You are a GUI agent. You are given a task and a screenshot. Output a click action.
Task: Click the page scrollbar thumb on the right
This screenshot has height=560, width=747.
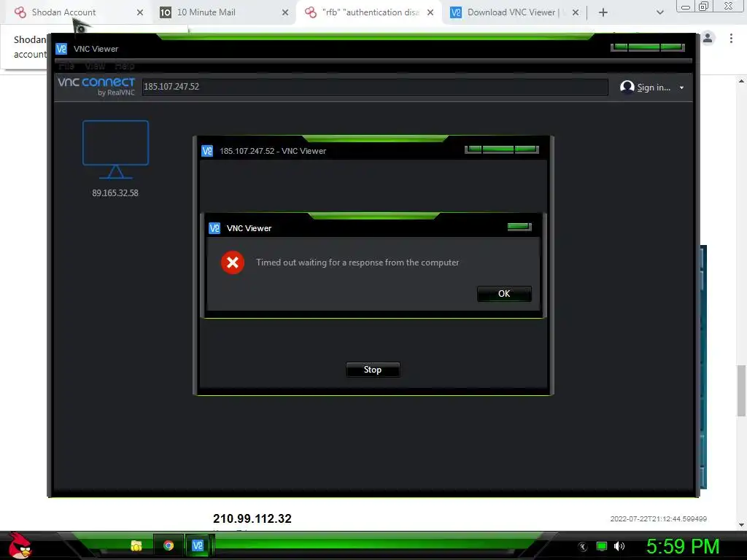click(x=741, y=391)
